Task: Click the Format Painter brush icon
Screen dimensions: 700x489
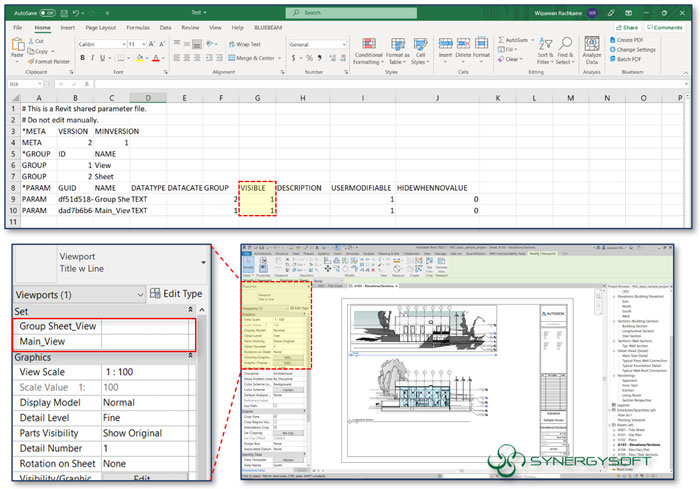Action: pos(31,62)
